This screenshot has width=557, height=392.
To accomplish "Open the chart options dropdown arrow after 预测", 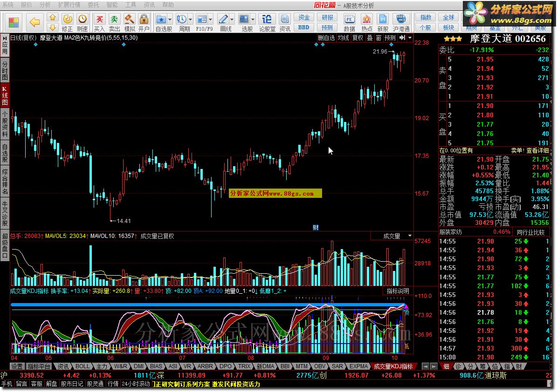I will [410, 38].
